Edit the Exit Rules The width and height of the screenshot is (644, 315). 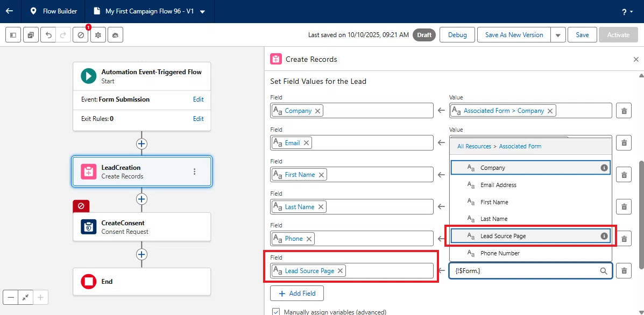click(199, 119)
